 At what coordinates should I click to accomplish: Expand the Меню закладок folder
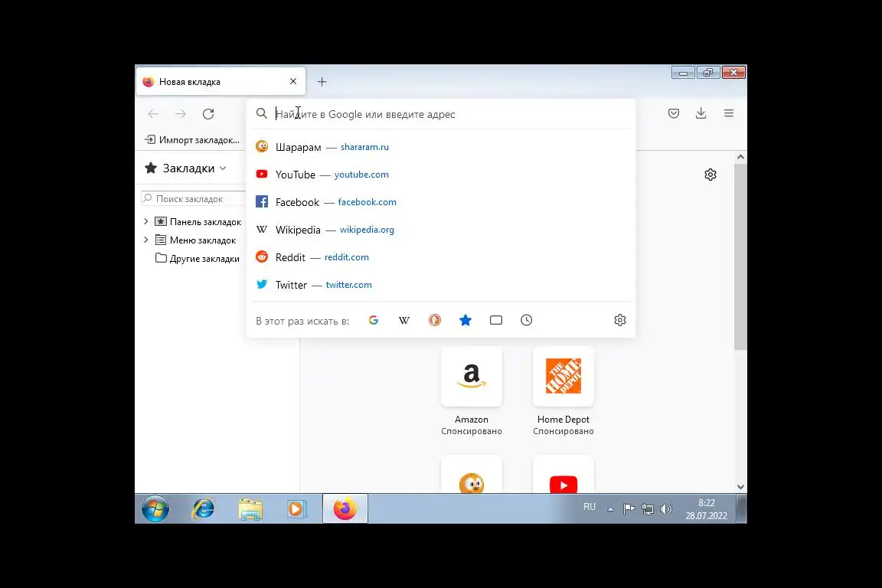click(146, 240)
